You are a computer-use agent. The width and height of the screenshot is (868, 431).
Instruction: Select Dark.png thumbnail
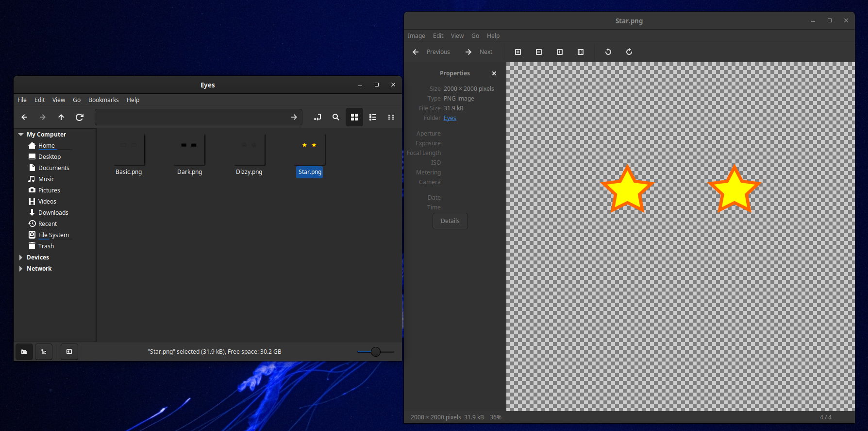coord(189,150)
